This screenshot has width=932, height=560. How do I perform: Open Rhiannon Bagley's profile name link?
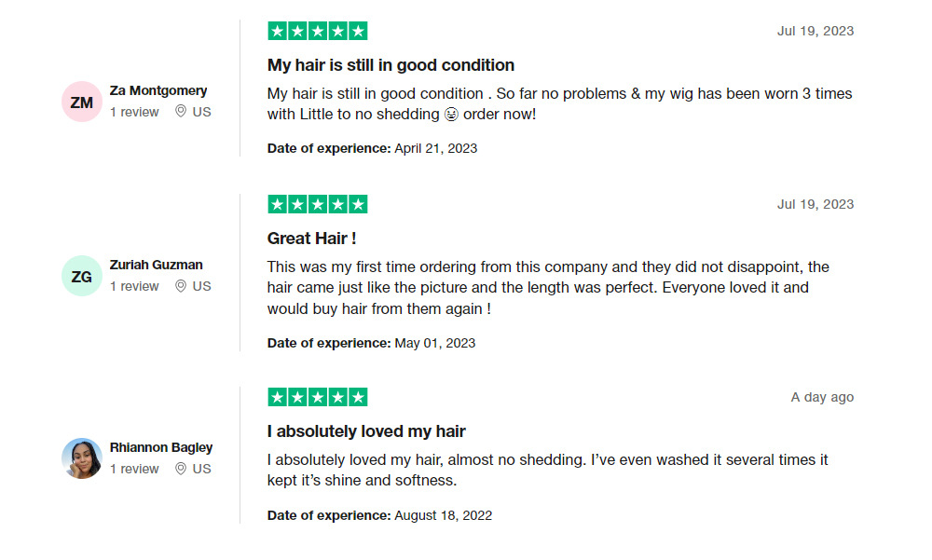pos(161,447)
